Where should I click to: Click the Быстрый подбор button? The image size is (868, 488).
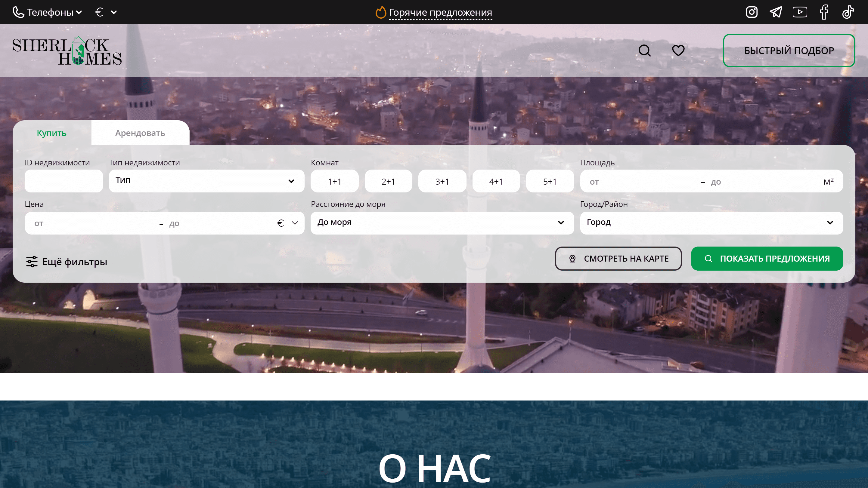tap(789, 51)
